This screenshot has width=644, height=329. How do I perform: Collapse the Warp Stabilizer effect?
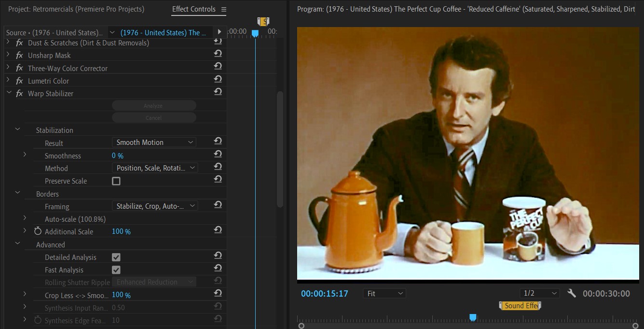[9, 93]
